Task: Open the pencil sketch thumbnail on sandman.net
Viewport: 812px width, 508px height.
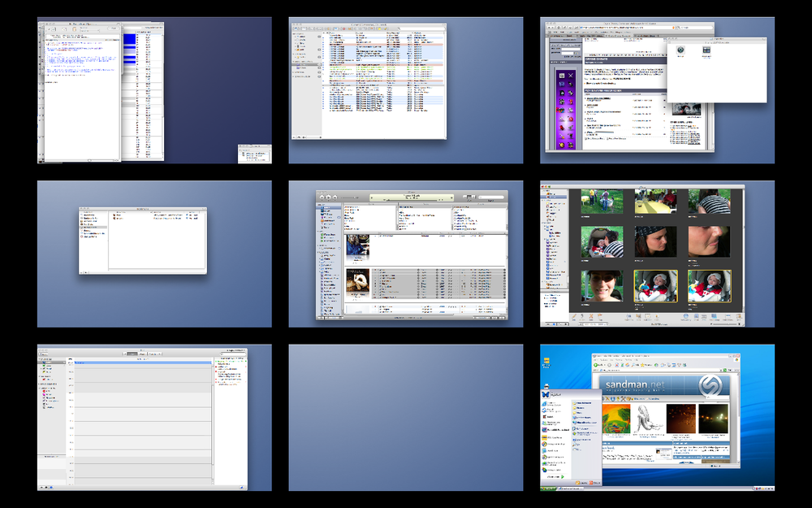Action: (648, 419)
